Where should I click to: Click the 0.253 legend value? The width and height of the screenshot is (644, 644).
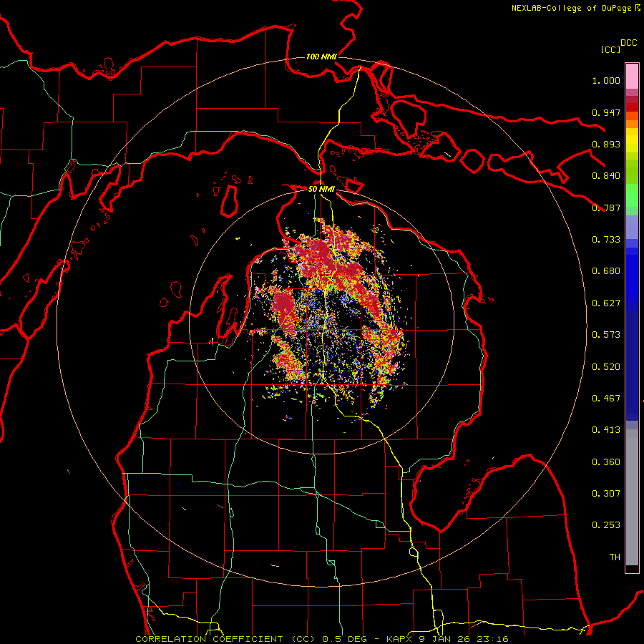606,525
